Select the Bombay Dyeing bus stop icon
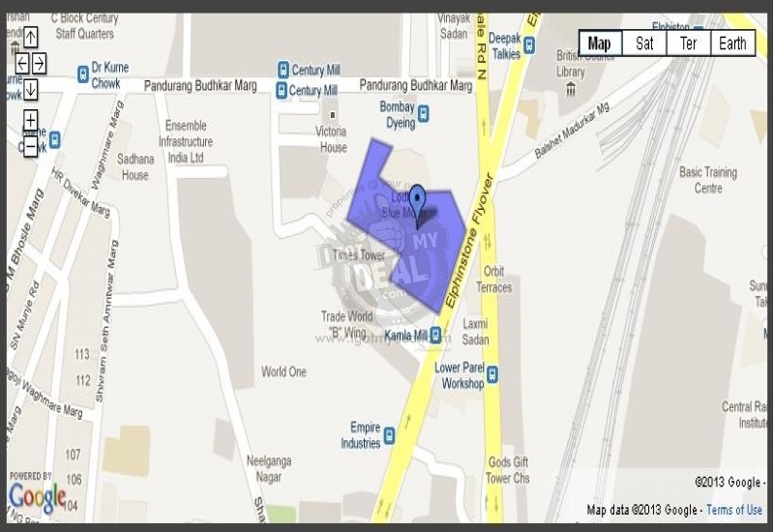The height and width of the screenshot is (532, 774). pos(423,114)
